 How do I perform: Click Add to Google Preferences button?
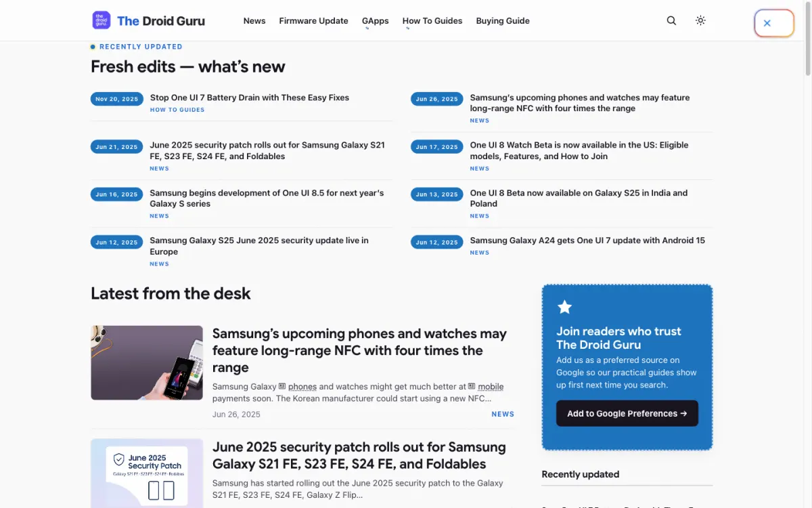pos(627,413)
